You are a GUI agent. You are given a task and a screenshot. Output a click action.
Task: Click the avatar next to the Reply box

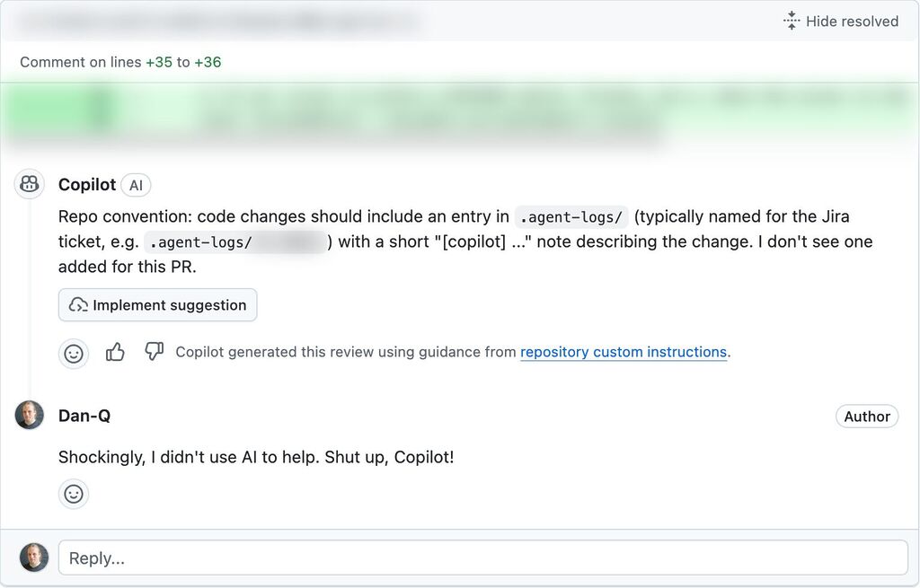coord(34,557)
